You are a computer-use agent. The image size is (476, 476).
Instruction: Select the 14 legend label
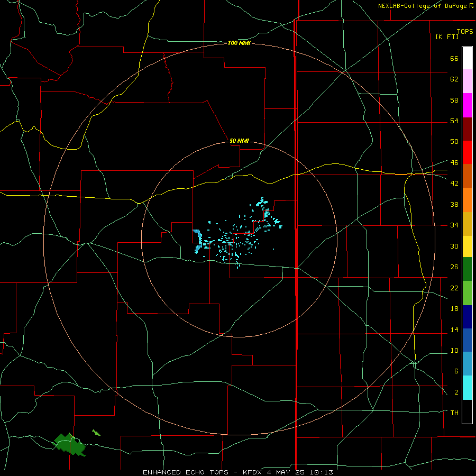(454, 329)
